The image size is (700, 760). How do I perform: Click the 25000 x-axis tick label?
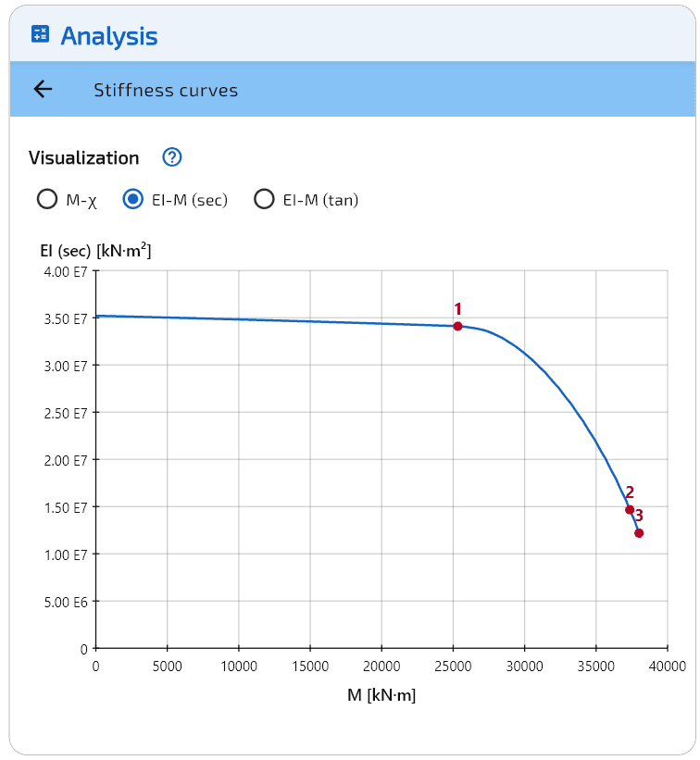point(453,666)
